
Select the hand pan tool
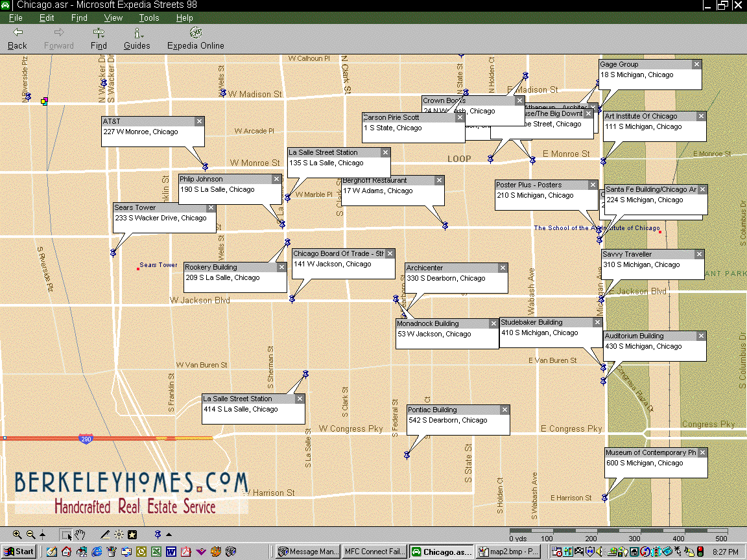(x=80, y=535)
